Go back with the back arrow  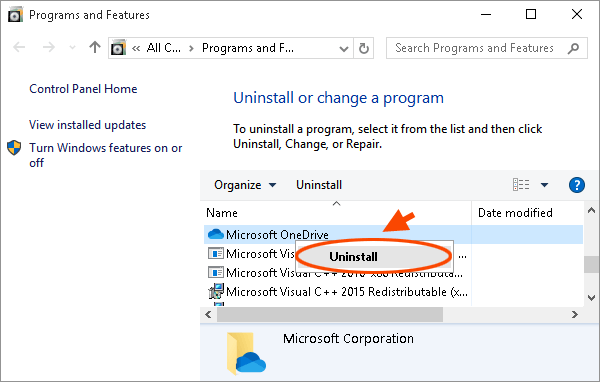coord(19,47)
